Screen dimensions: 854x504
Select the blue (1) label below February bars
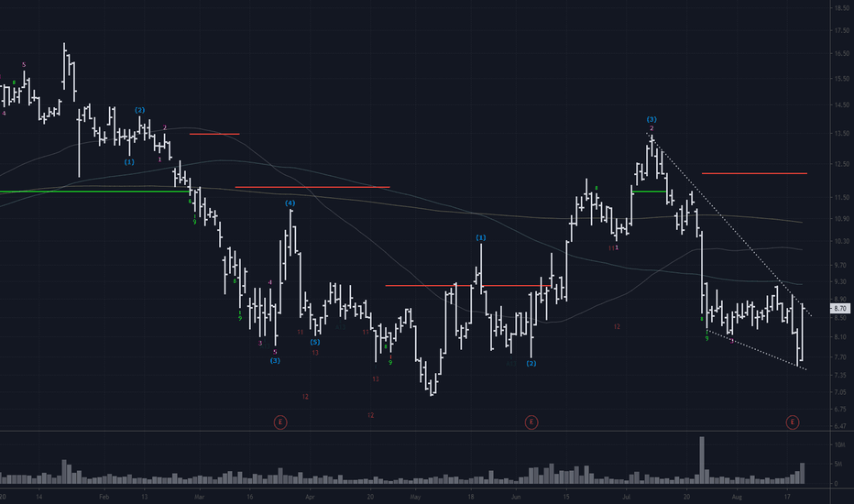pos(129,162)
